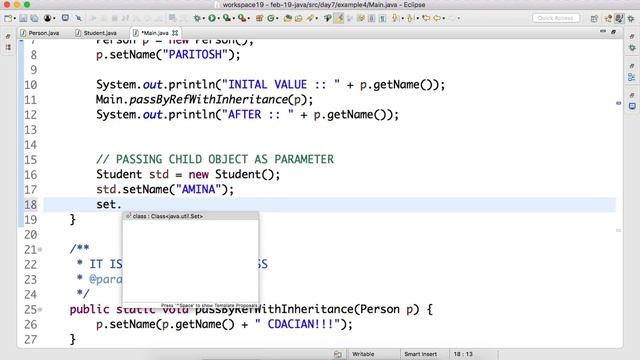Click the Save icon in toolbar
This screenshot has width=640, height=360.
23,18
